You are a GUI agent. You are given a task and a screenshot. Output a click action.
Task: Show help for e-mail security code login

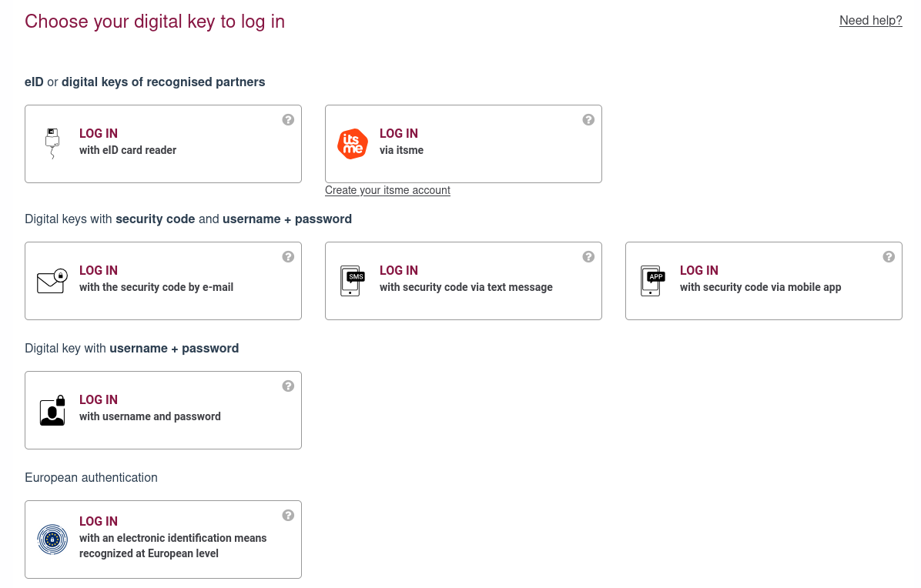(x=288, y=257)
